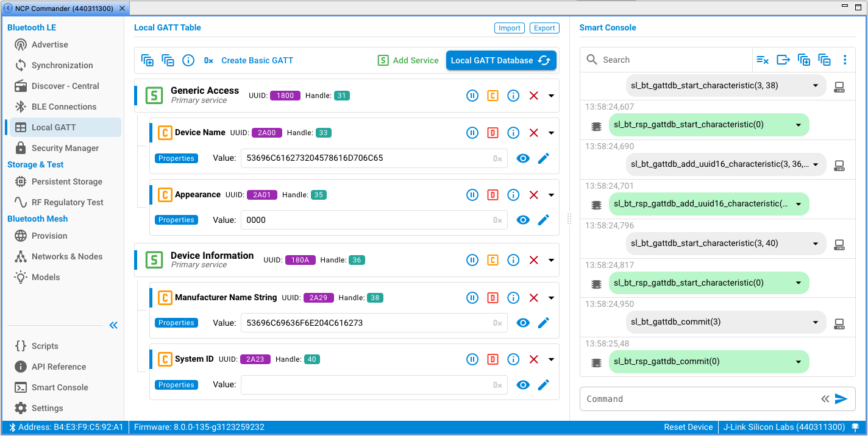868x436 pixels.
Task: Click the collapse-all icon in GATT toolbar
Action: coord(168,60)
